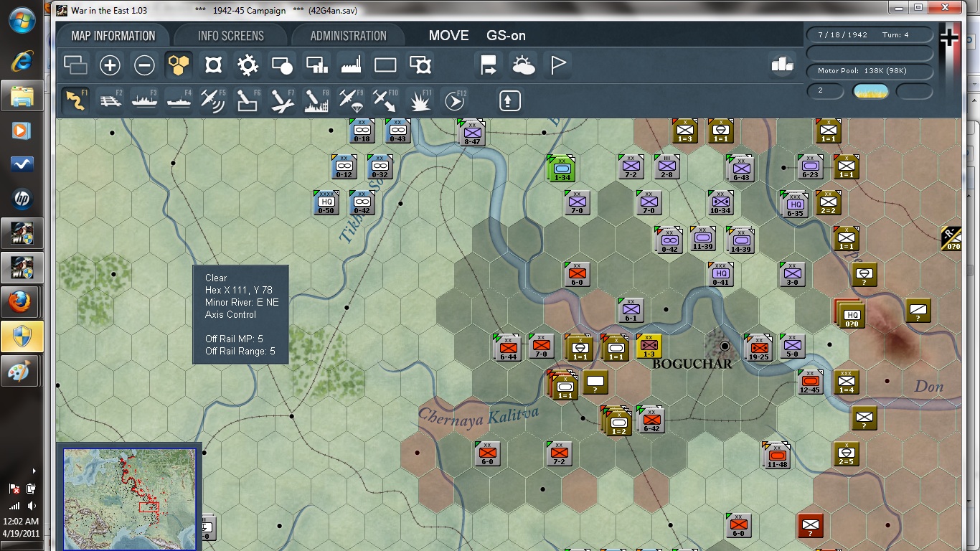Click the MOVE mode label
This screenshot has height=551, width=980.
tap(449, 36)
